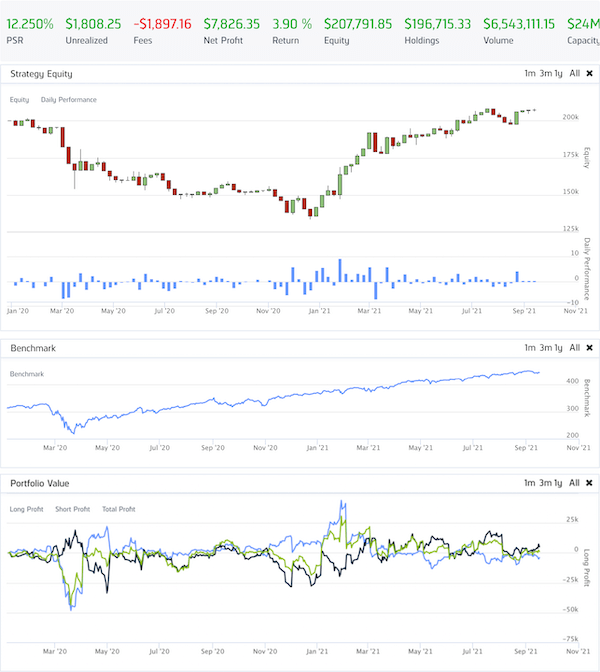Show All range on Strategy Equity chart
Screen dimensions: 600x672
574,73
